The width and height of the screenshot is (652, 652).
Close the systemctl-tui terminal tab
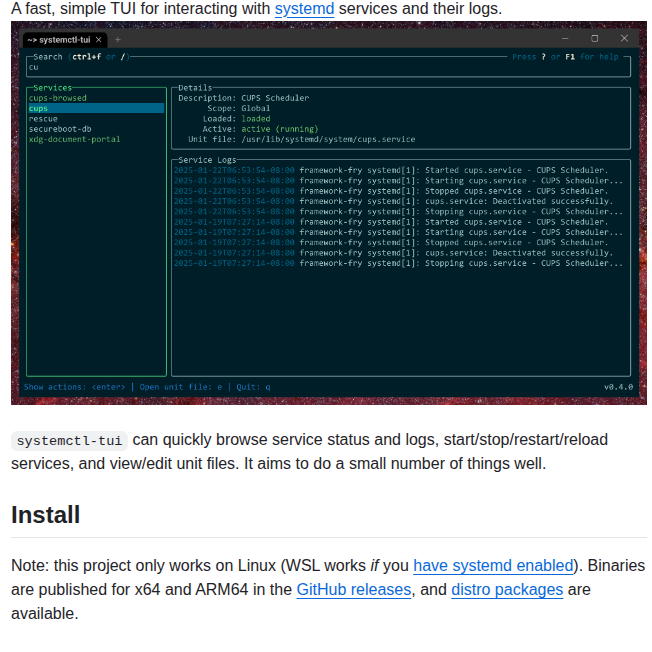tap(99, 40)
